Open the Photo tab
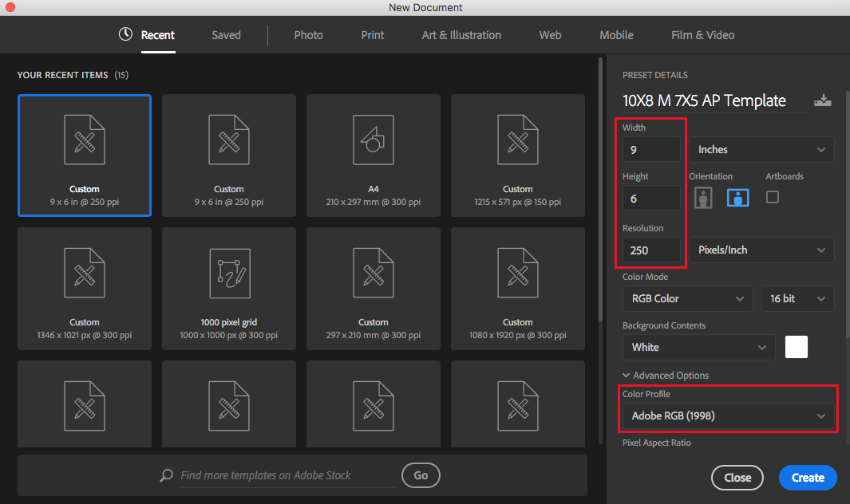850x504 pixels. tap(308, 35)
